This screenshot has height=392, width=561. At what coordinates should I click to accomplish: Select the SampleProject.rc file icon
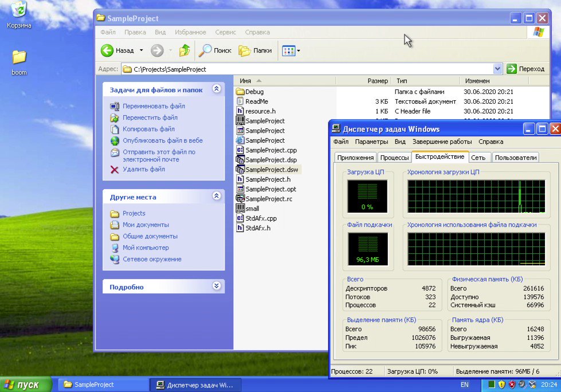point(240,198)
